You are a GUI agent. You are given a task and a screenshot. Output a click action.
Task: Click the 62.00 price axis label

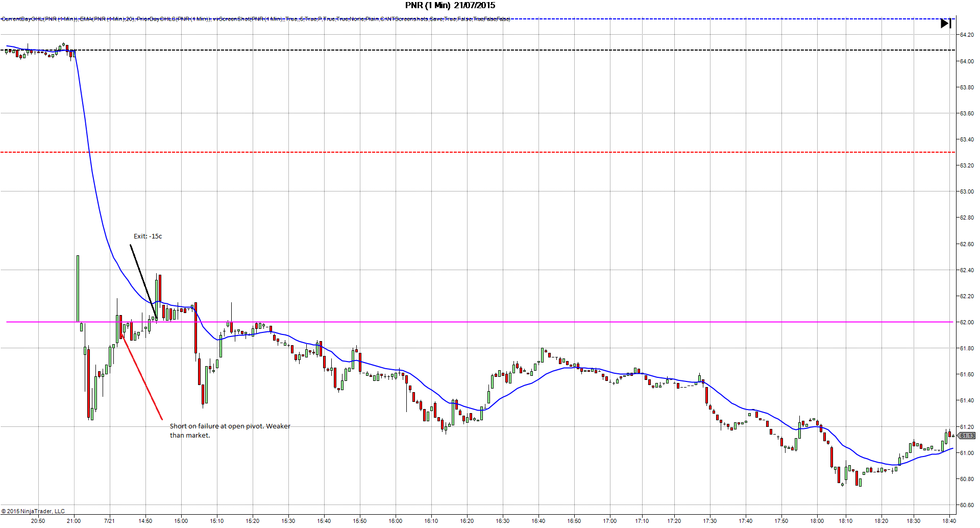pyautogui.click(x=967, y=322)
